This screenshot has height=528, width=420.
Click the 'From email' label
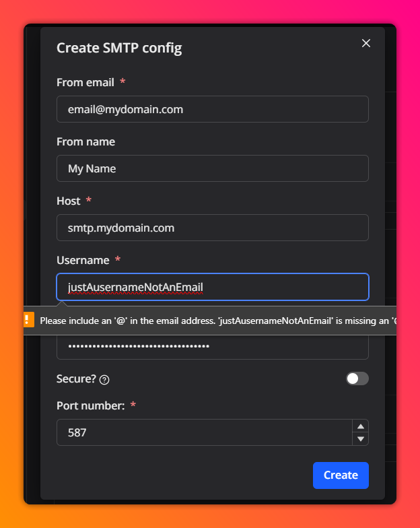pos(85,82)
